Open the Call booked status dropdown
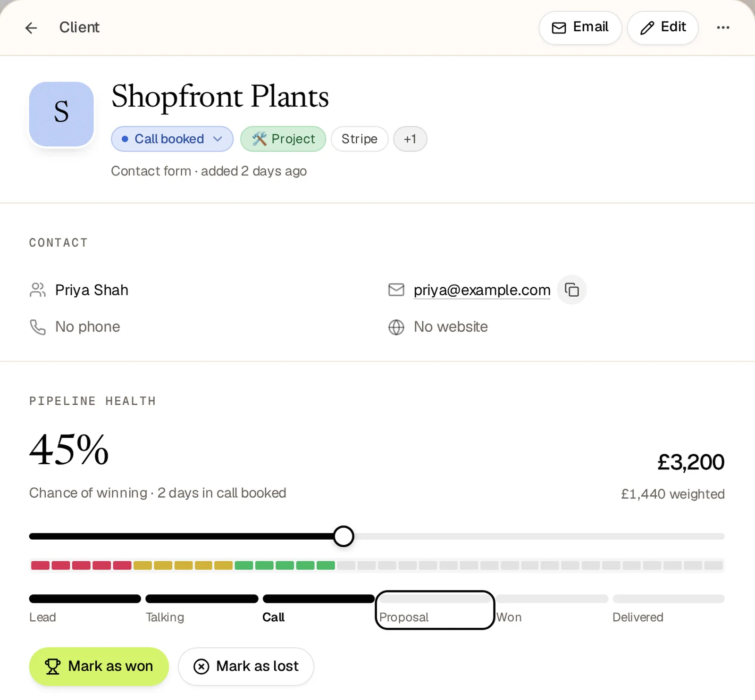Image resolution: width=755 pixels, height=700 pixels. pyautogui.click(x=172, y=139)
